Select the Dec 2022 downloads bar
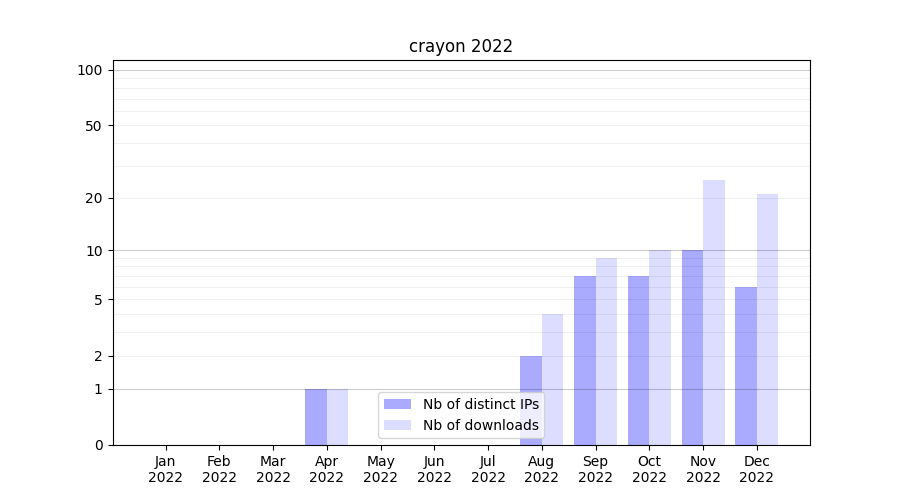Screen dimensions: 900x500 [767, 319]
